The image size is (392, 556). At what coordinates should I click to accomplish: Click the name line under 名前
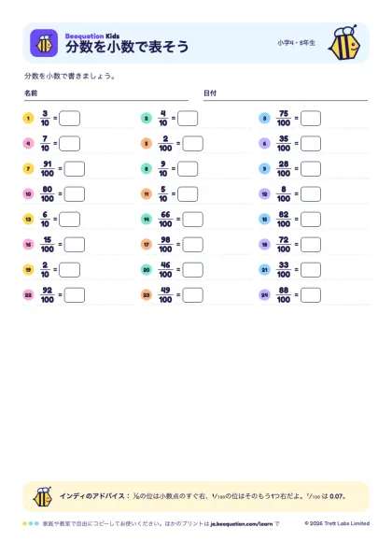106,100
